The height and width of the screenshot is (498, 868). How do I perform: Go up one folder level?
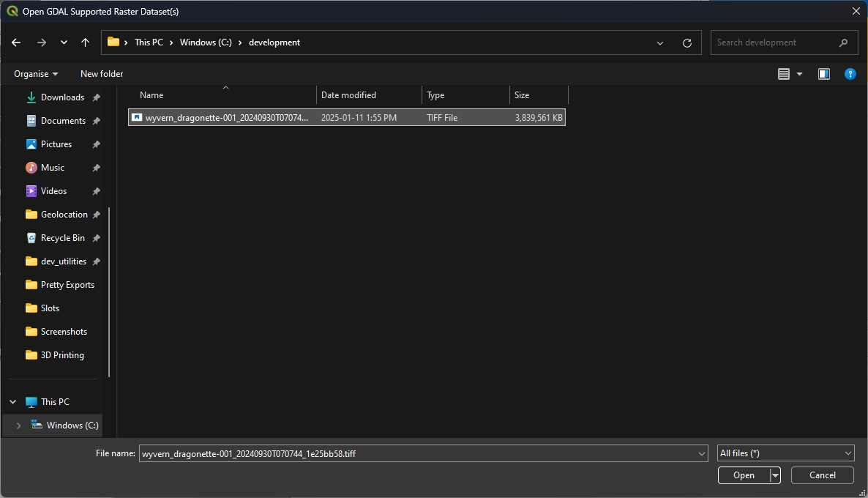pyautogui.click(x=85, y=42)
